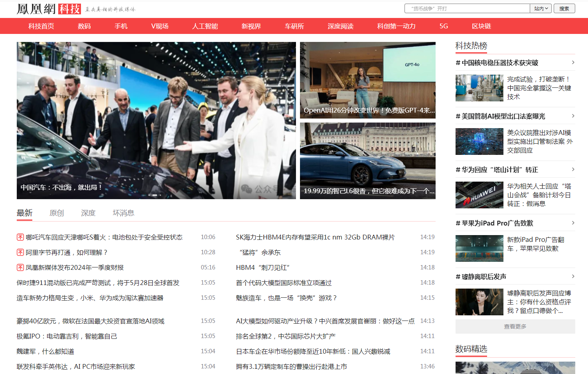Switch to the 原创 tab
The width and height of the screenshot is (588, 374).
tap(57, 213)
